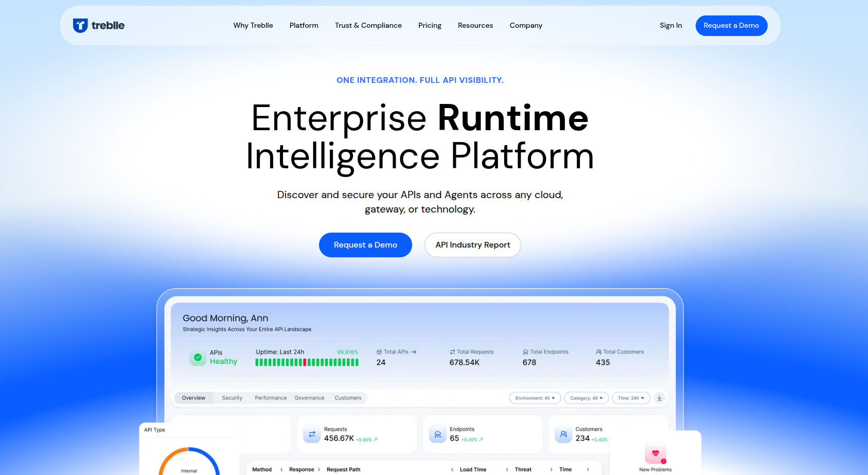Image resolution: width=868 pixels, height=475 pixels.
Task: Open the Resources menu
Action: 475,25
